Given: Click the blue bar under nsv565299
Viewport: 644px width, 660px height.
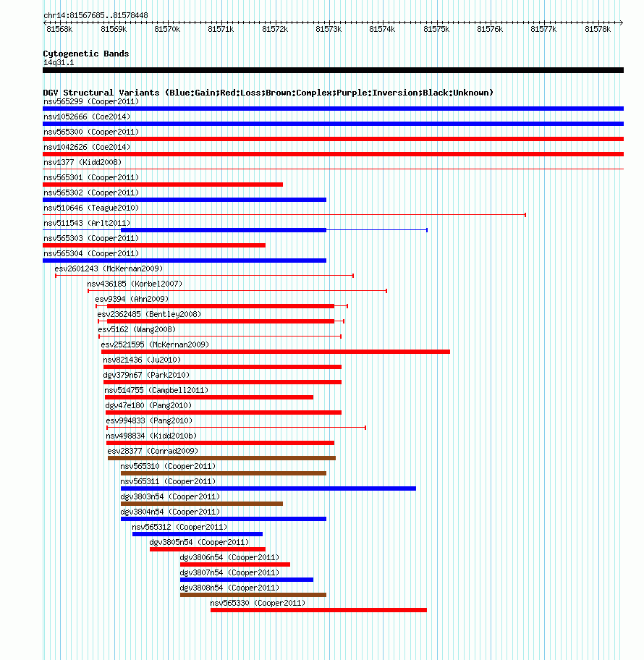Looking at the screenshot, I should (333, 109).
